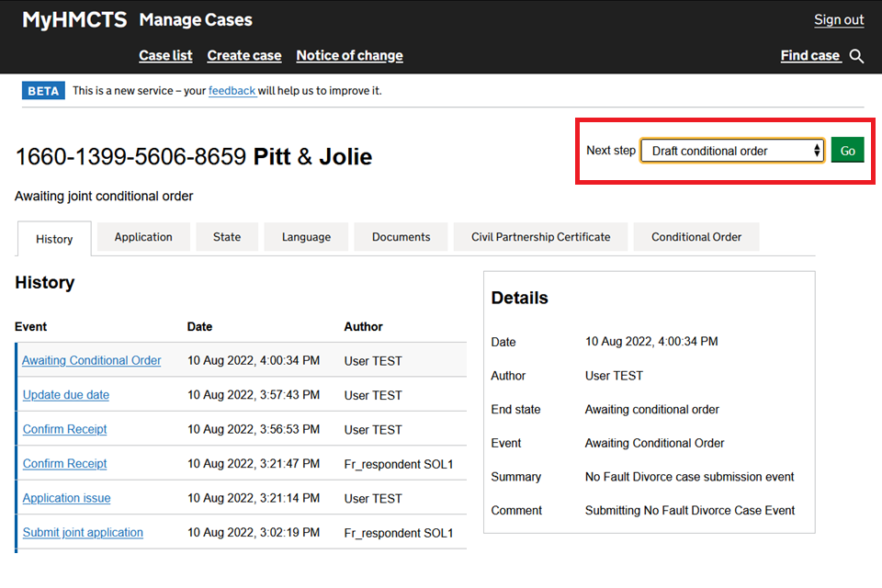Open Awaiting Conditional Order event
Screen dimensions: 882x588
click(92, 360)
